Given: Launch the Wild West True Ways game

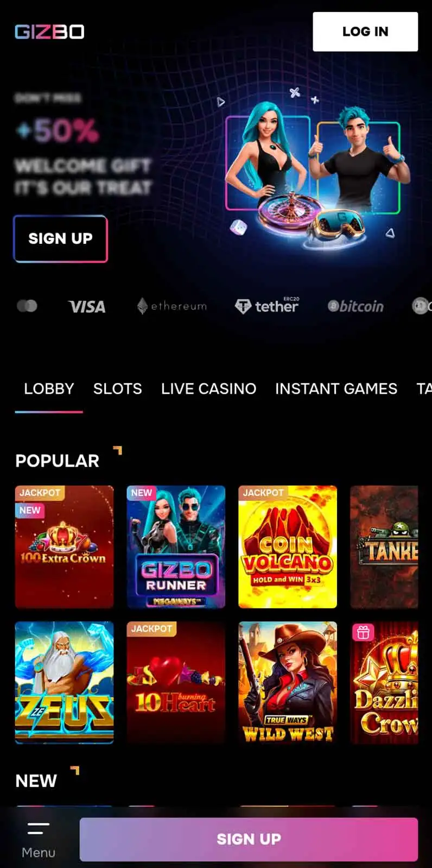Looking at the screenshot, I should tap(288, 682).
